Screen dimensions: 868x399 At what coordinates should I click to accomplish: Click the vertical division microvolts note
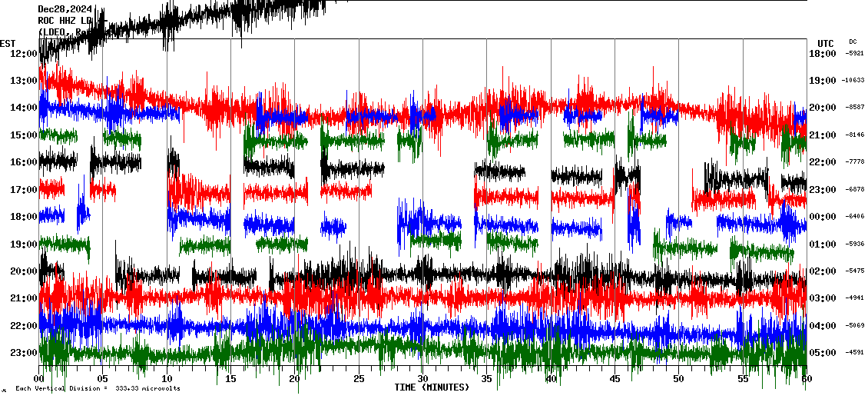point(98,388)
